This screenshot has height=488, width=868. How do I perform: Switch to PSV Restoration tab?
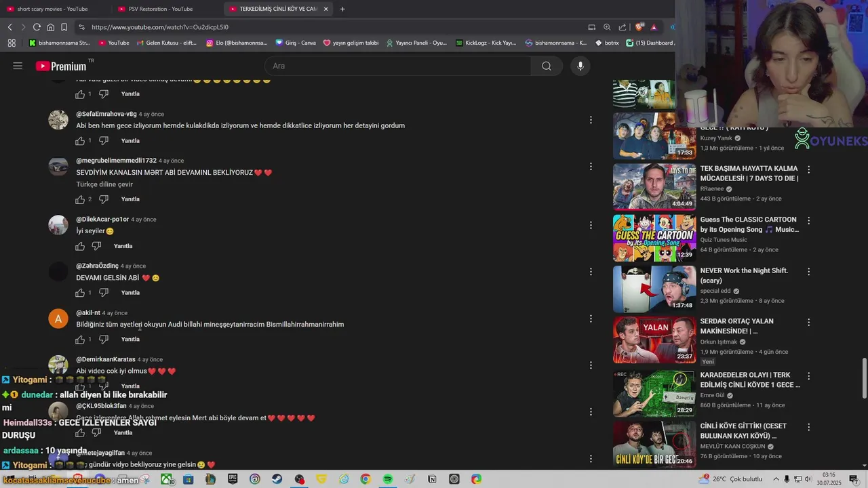[x=161, y=9]
